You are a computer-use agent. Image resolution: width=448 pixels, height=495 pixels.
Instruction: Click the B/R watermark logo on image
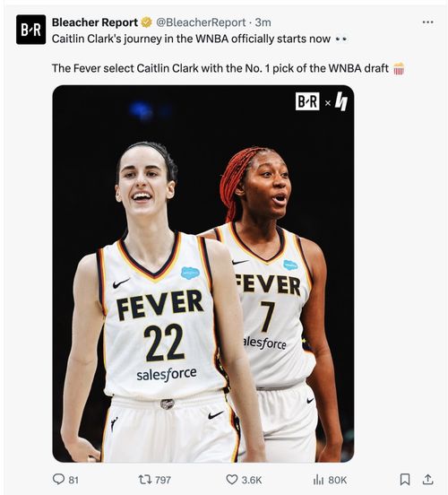307,101
